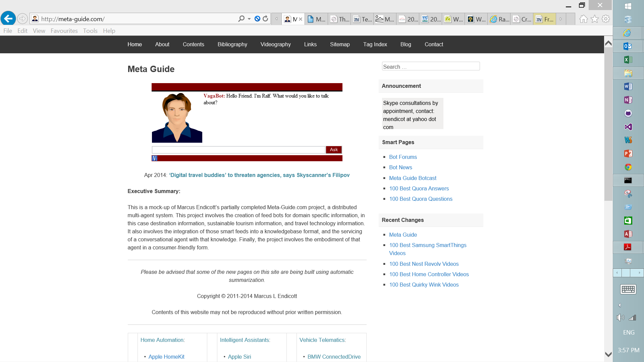
Task: Open the Favourites menu
Action: [64, 31]
